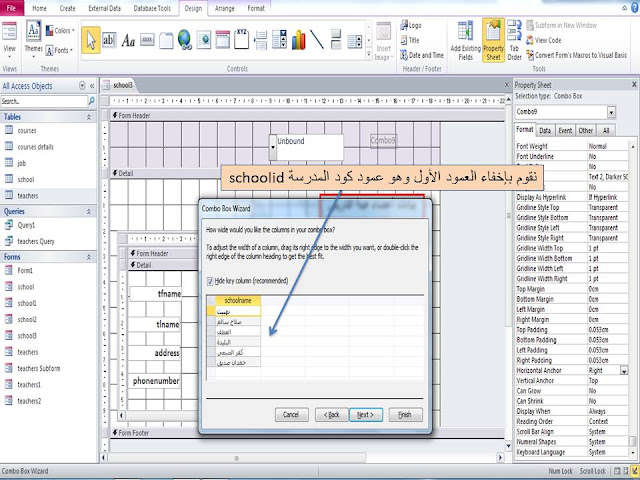Image resolution: width=640 pixels, height=480 pixels.
Task: Open Tab Order dialog
Action: click(514, 41)
